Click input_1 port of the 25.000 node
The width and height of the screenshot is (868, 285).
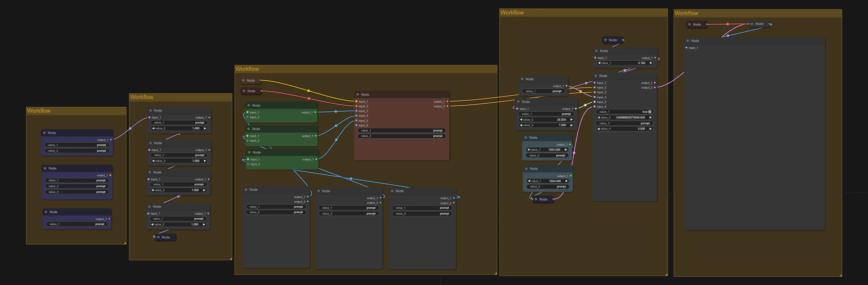[x=517, y=109]
